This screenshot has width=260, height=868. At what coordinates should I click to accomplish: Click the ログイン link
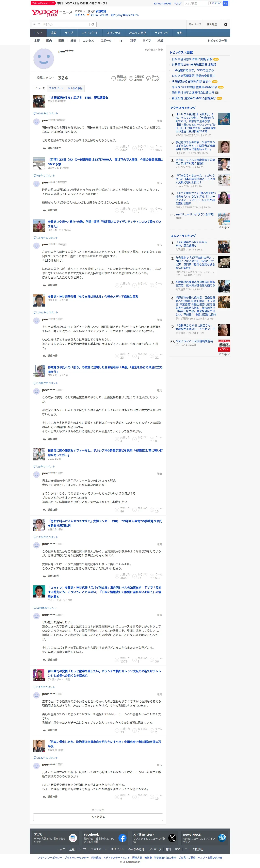(x=80, y=15)
